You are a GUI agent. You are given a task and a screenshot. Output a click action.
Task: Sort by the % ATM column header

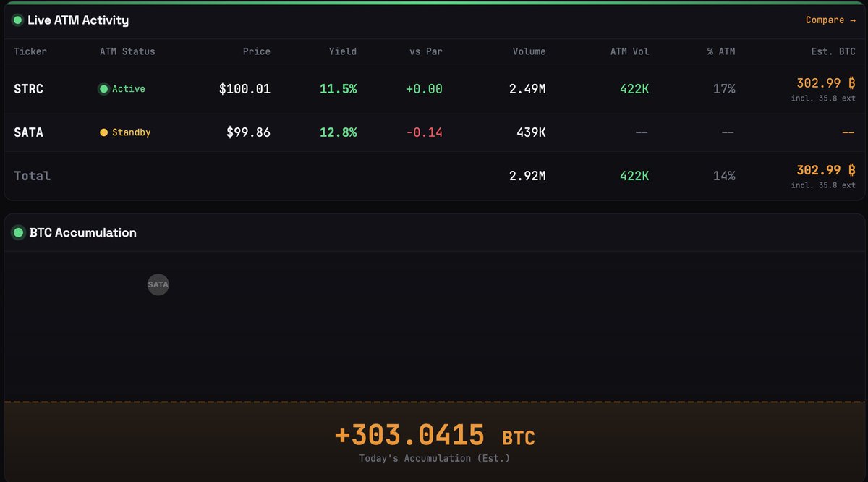tap(721, 51)
